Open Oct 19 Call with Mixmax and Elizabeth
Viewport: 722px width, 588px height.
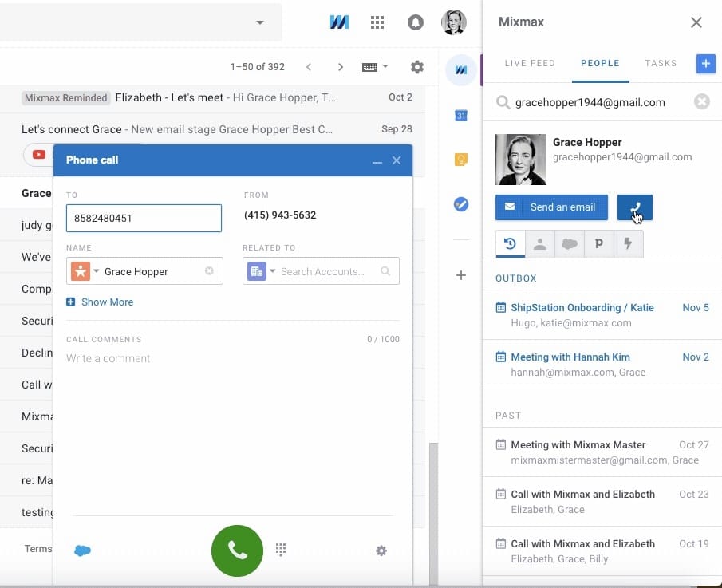click(602, 551)
